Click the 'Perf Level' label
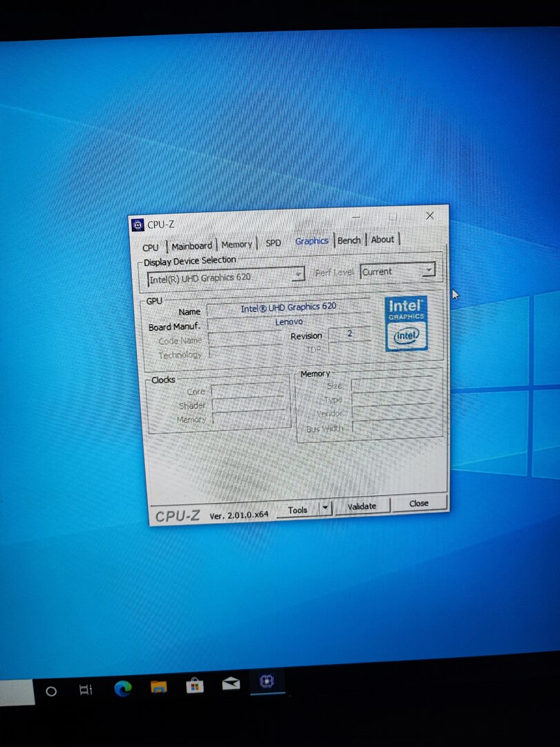Image resolution: width=560 pixels, height=747 pixels. point(335,273)
